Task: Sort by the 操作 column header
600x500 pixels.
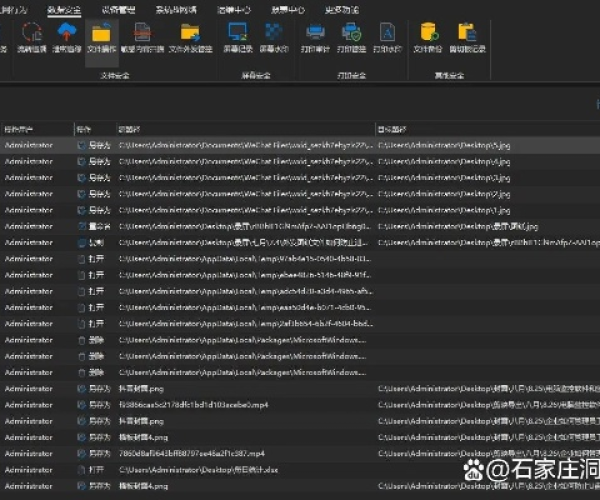Action: (x=83, y=130)
